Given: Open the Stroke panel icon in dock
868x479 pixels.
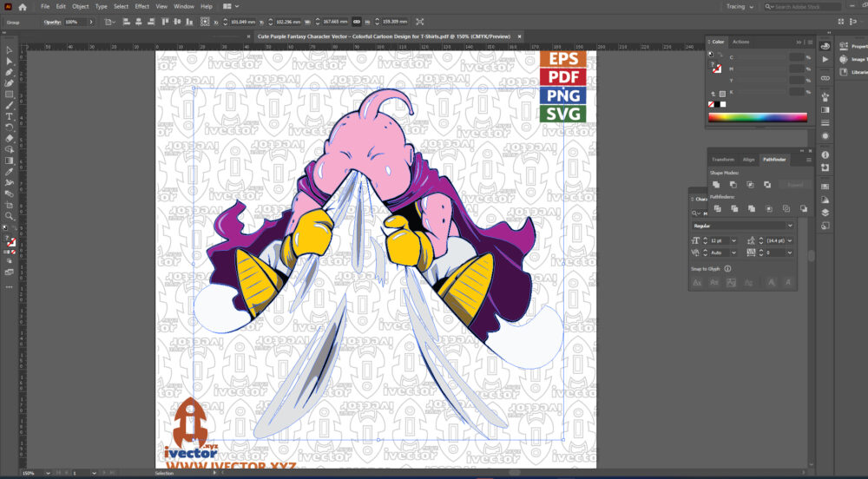Looking at the screenshot, I should click(x=825, y=123).
